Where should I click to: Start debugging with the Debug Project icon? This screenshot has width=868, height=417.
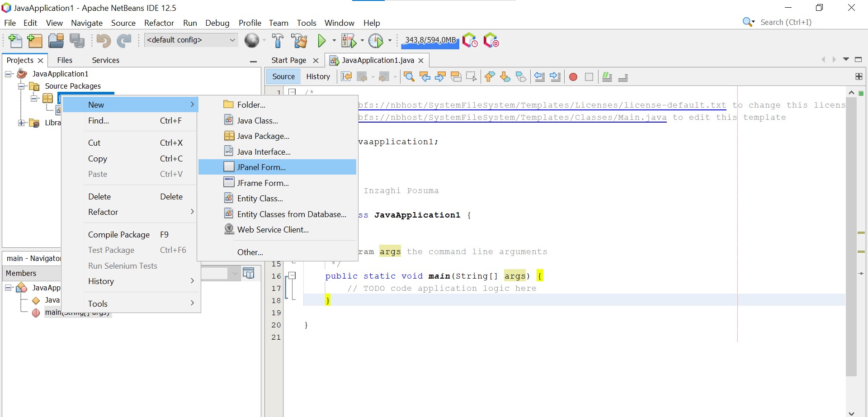tap(349, 40)
